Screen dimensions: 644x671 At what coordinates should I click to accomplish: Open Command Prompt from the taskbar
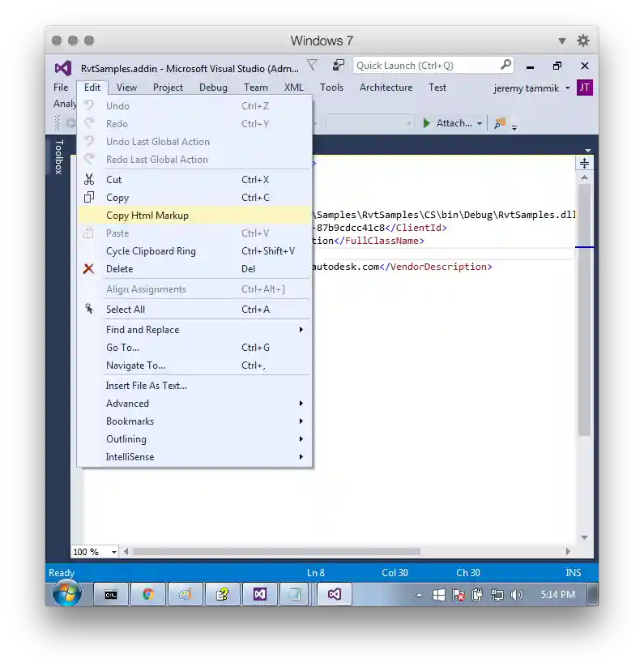click(111, 594)
